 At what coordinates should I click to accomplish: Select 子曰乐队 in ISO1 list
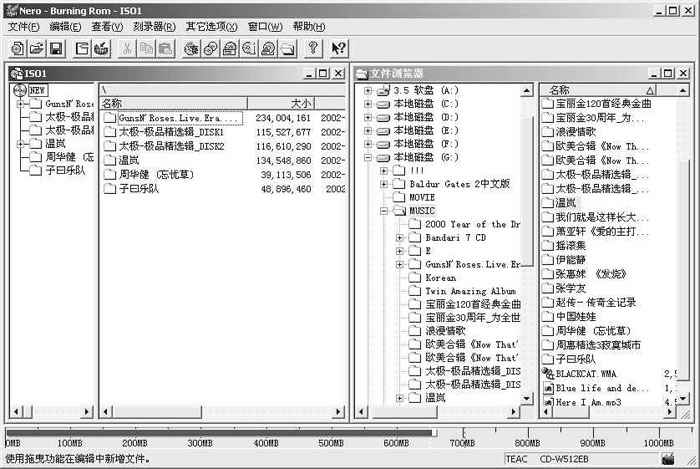point(131,189)
